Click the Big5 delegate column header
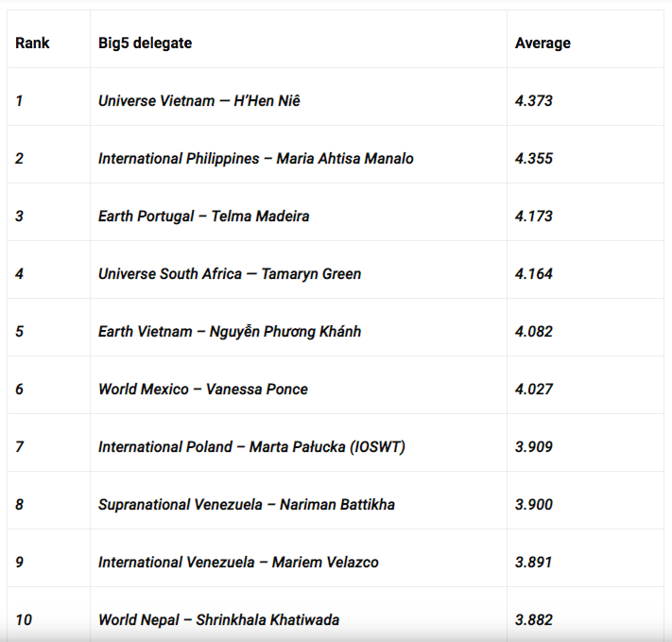Viewport: 672px width, 642px height. tap(145, 43)
